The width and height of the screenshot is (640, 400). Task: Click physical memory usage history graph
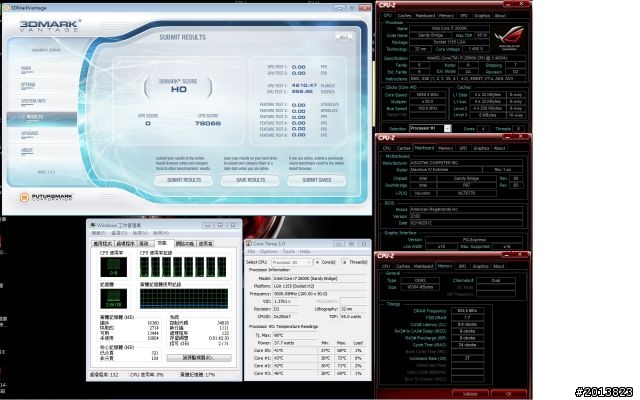click(184, 298)
